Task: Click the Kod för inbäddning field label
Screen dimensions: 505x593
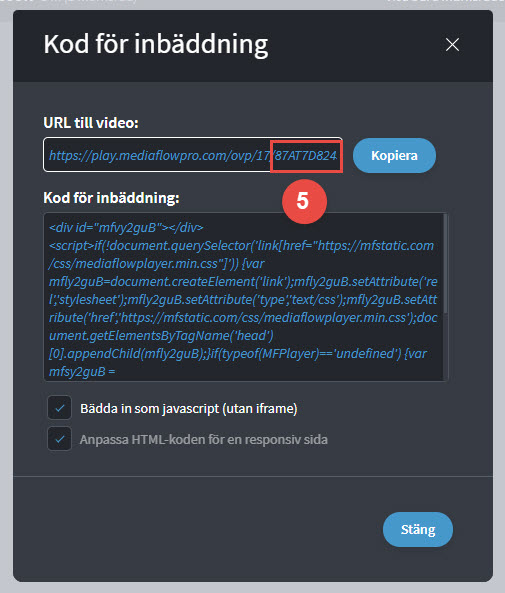Action: coord(111,198)
